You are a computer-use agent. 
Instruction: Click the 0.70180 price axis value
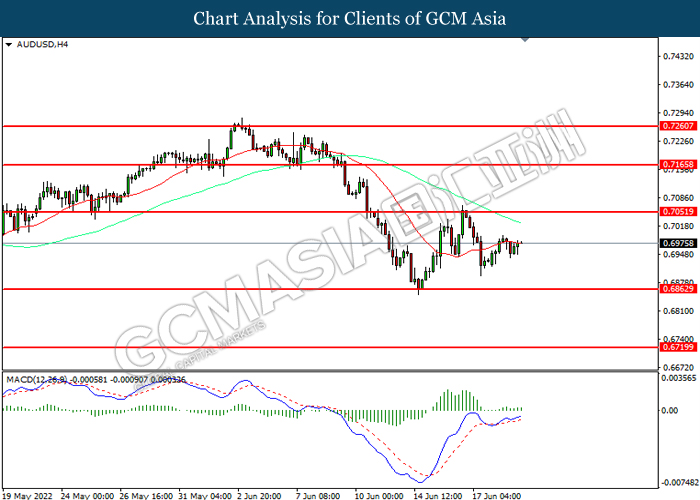679,226
